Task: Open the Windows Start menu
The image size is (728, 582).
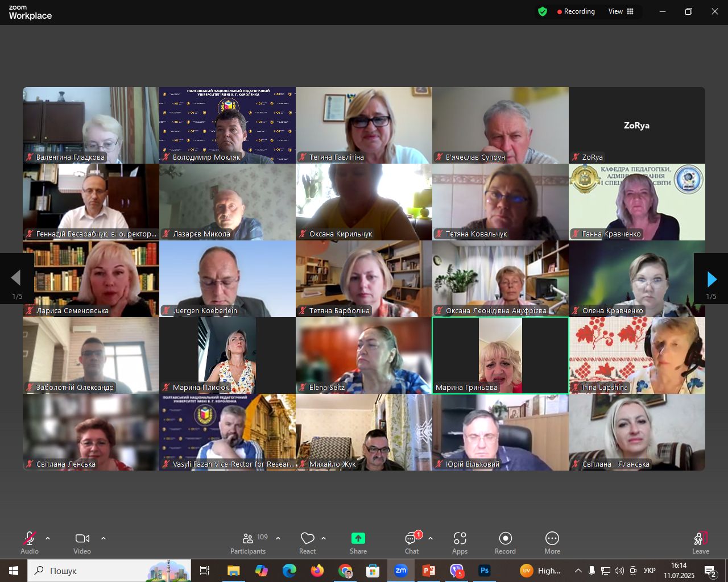Action: point(14,571)
